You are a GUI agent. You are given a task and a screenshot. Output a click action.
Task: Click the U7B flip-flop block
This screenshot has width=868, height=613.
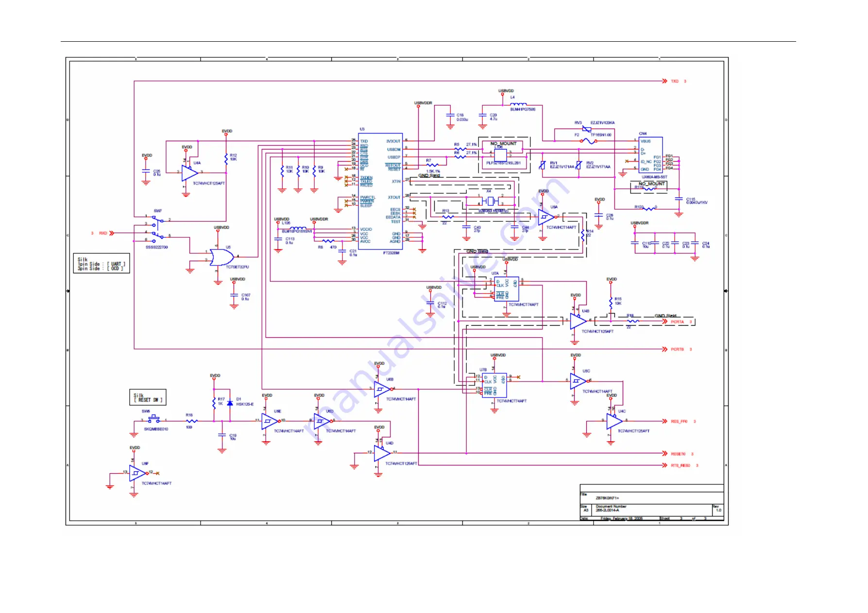pos(494,385)
